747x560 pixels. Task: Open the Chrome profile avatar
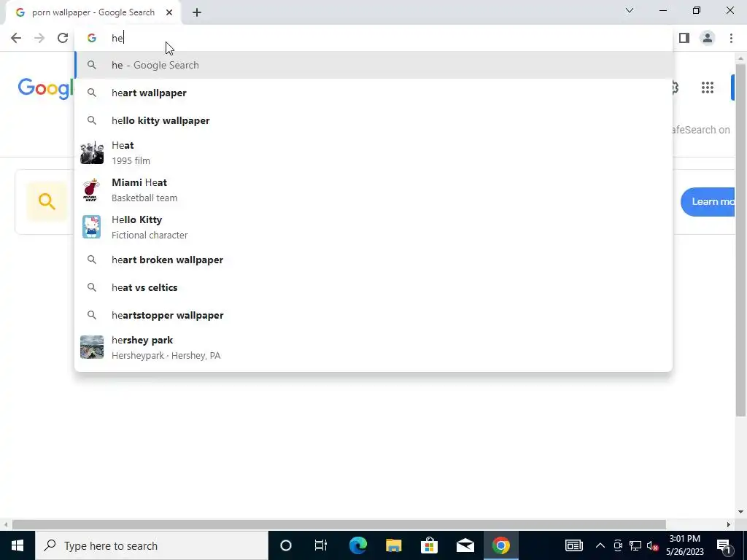[x=708, y=38]
